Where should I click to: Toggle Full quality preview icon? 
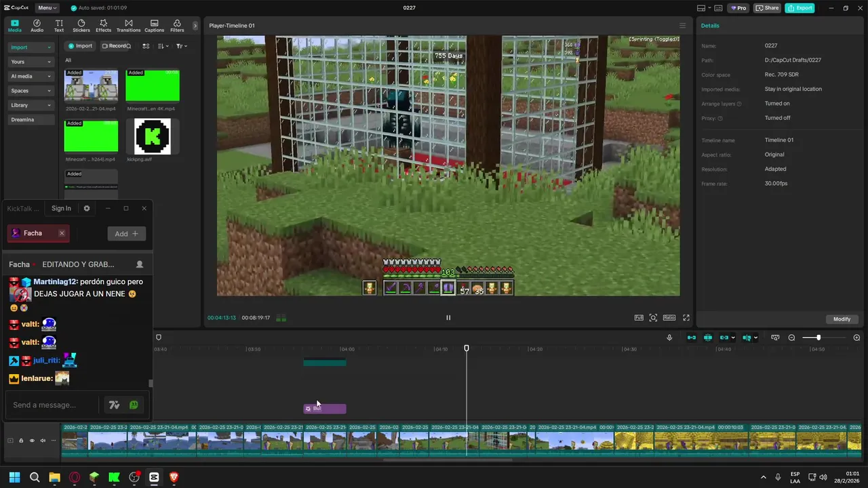coord(639,318)
